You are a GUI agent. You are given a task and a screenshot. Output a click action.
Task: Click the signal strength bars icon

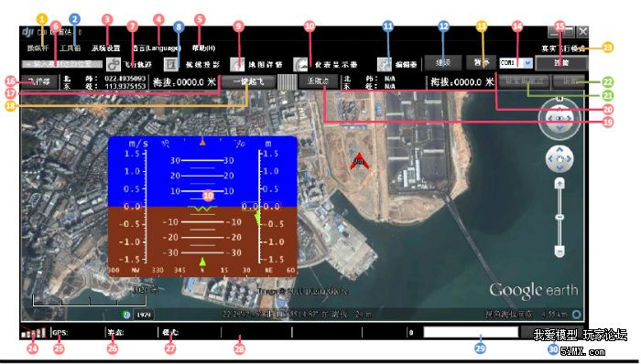[33, 333]
